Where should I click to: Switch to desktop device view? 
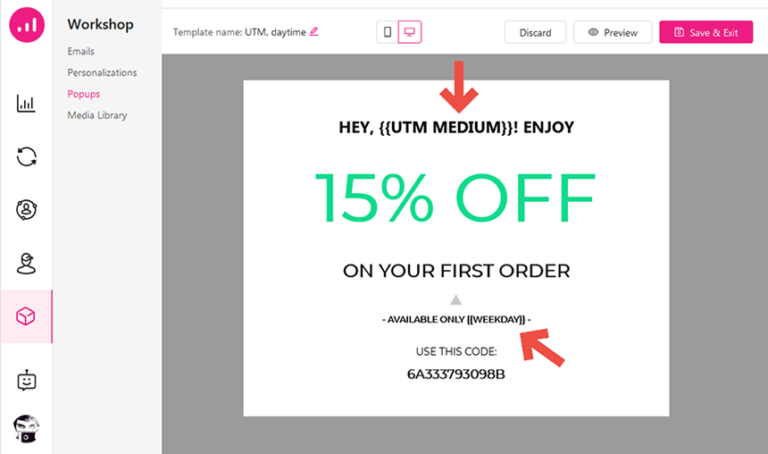(x=409, y=32)
